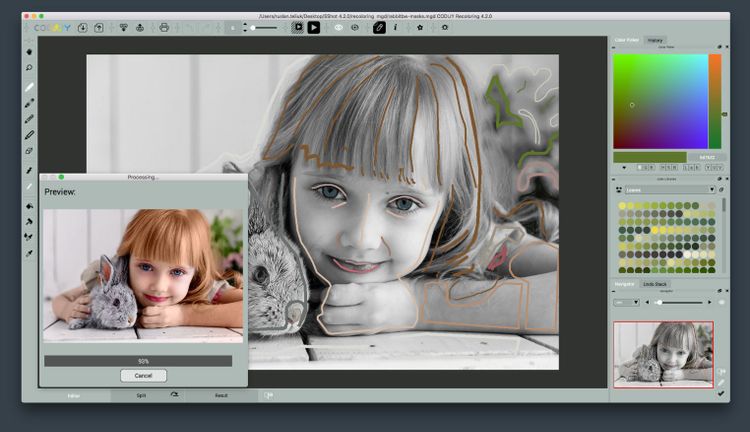Select the Hand pan tool

click(29, 52)
